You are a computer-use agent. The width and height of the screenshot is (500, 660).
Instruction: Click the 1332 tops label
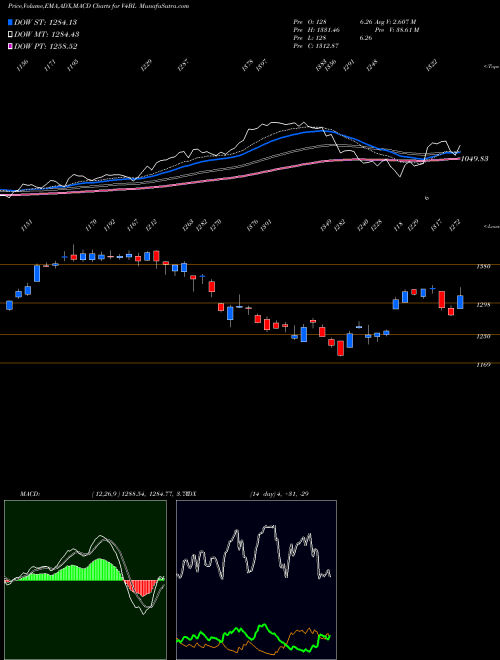[x=431, y=65]
